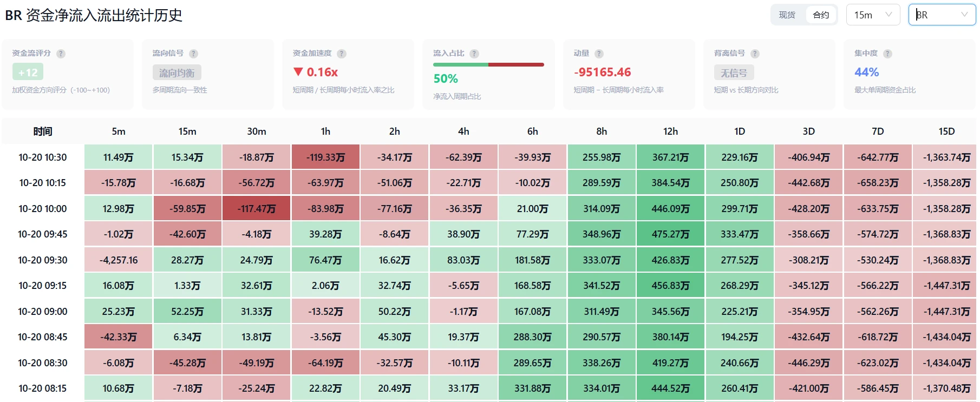The height and width of the screenshot is (402, 980).
Task: Click the -119.33万 cell in 1h column
Action: pos(325,157)
